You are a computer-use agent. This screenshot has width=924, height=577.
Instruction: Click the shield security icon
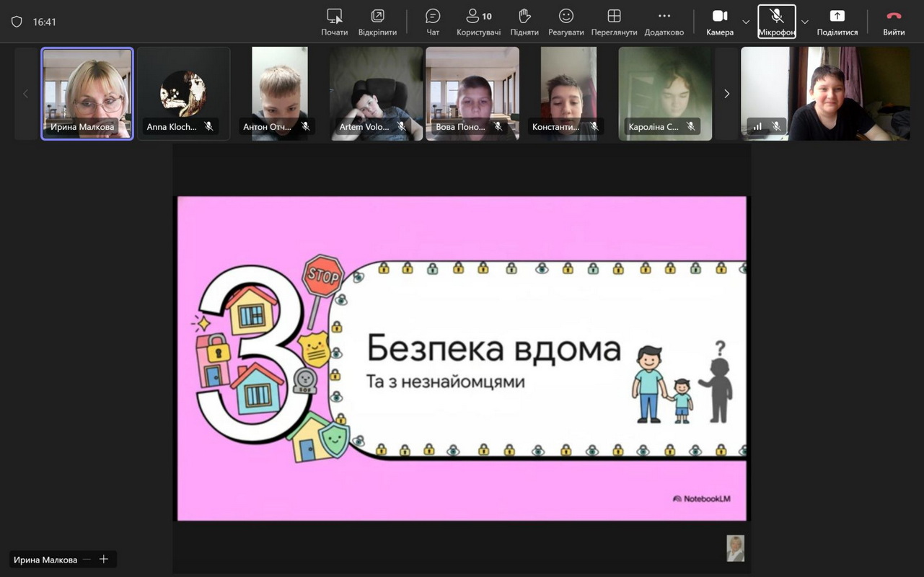pyautogui.click(x=17, y=22)
